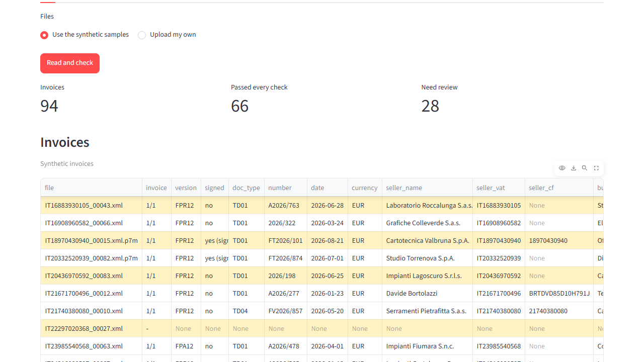This screenshot has height=362, width=644.
Task: Click the 'seller_vat' column header
Action: 499,188
